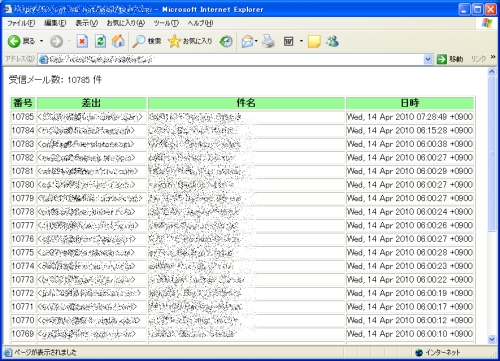Click the Print printer icon

(x=268, y=41)
